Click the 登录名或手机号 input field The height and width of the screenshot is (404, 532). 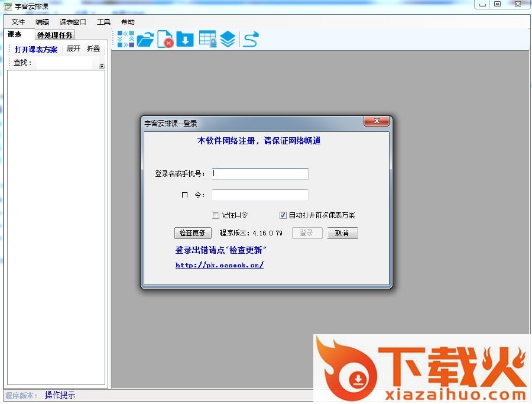[x=260, y=174]
